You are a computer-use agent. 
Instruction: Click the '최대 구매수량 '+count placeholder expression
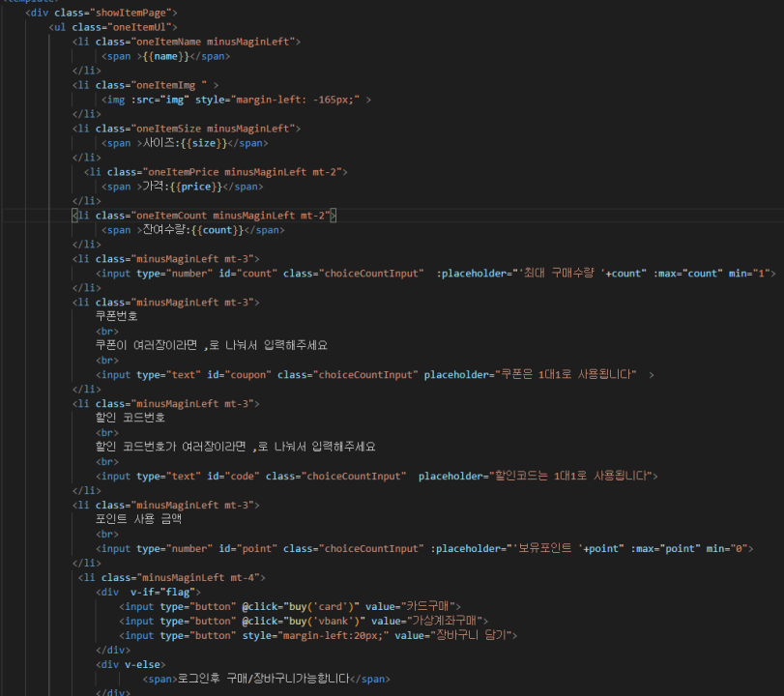point(583,274)
